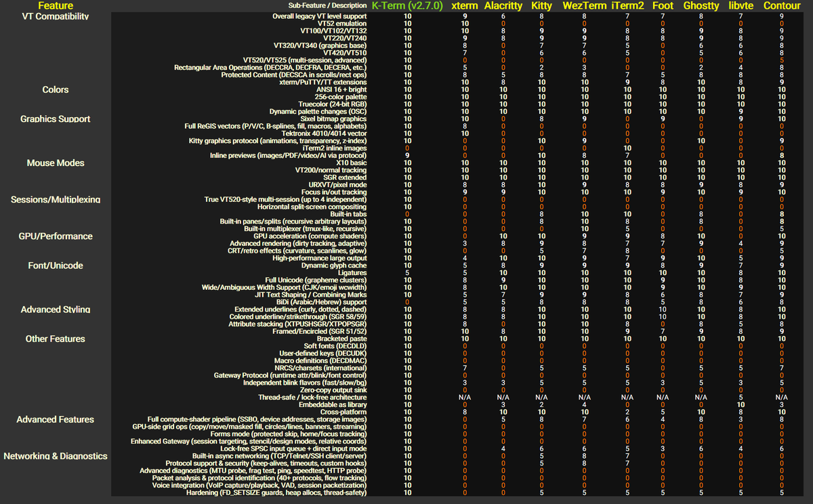Click the "Zero-copy output sink" row label
The height and width of the screenshot is (504, 813).
[333, 390]
